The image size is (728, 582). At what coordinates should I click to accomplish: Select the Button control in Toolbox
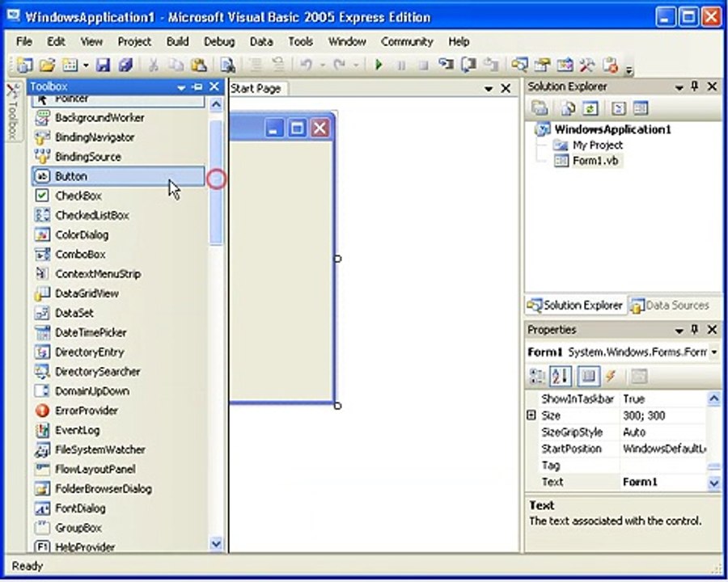click(x=118, y=176)
